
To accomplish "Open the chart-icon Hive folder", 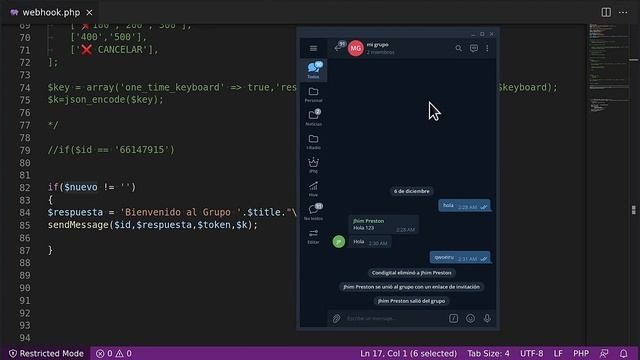I will click(313, 189).
